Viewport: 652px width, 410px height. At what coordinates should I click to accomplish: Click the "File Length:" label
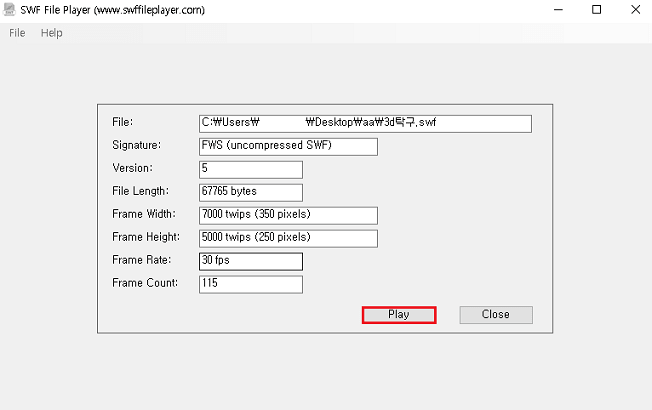click(x=140, y=191)
